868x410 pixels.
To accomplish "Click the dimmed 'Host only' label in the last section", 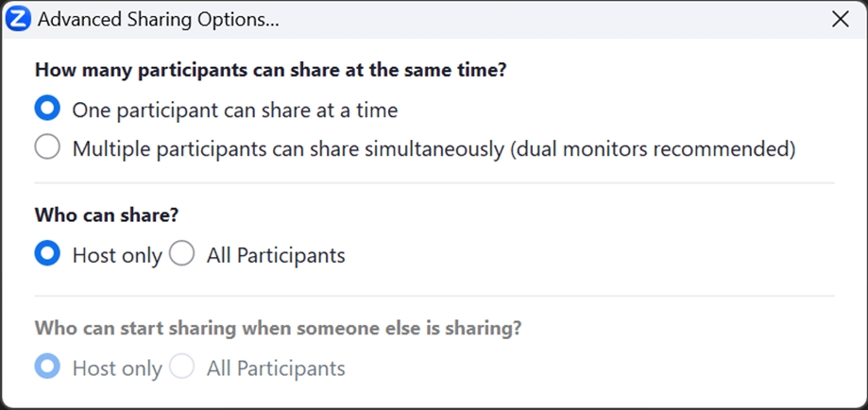I will [x=117, y=368].
